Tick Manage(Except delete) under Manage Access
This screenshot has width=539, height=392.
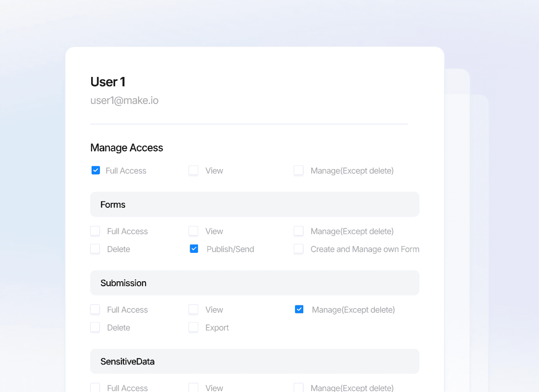(298, 171)
